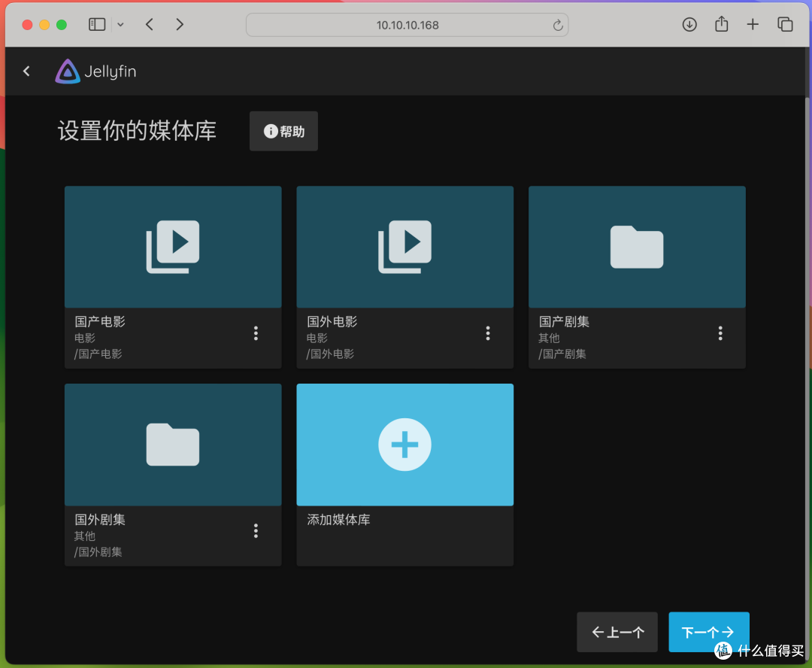Go back in Safari history
Screen dimensions: 812x668
[x=150, y=24]
